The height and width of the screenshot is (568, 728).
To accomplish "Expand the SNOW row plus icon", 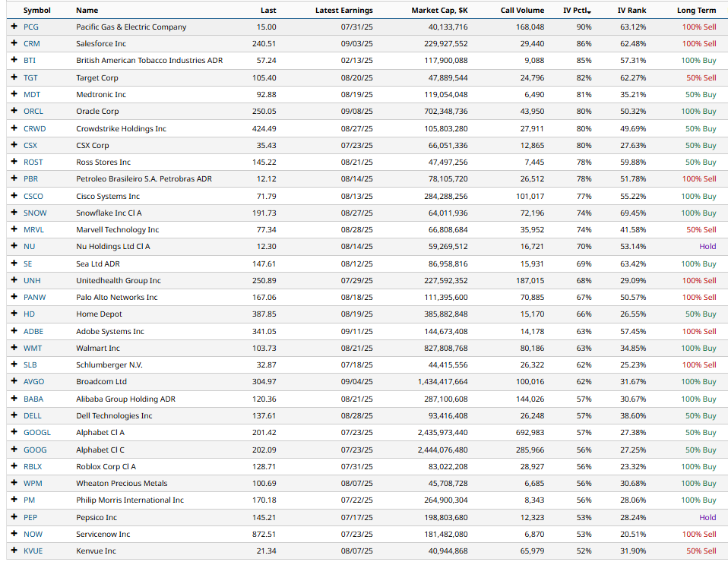I will point(14,213).
